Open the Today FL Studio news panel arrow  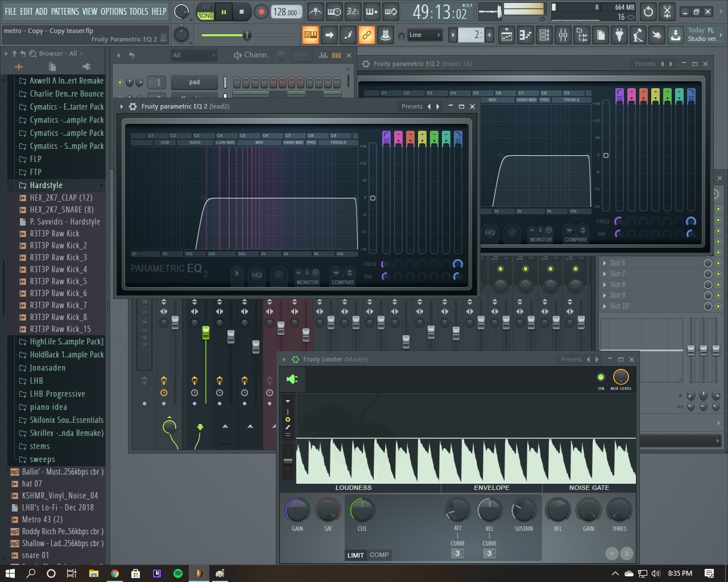pyautogui.click(x=722, y=35)
